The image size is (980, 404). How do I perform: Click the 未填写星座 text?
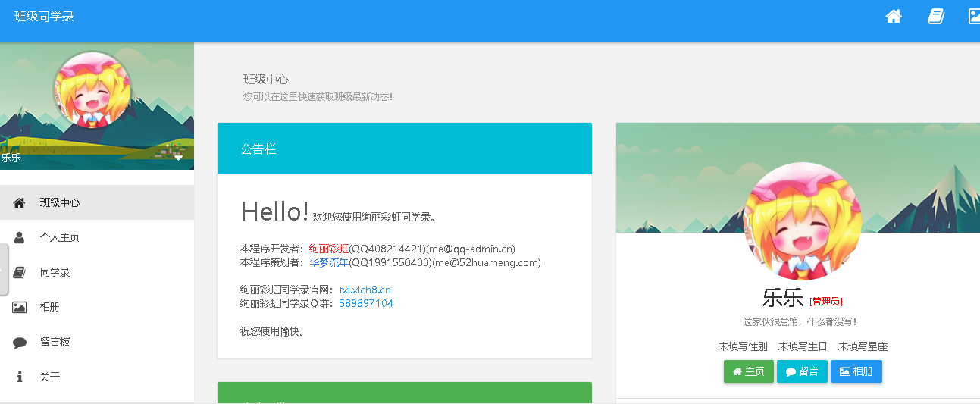click(x=863, y=346)
